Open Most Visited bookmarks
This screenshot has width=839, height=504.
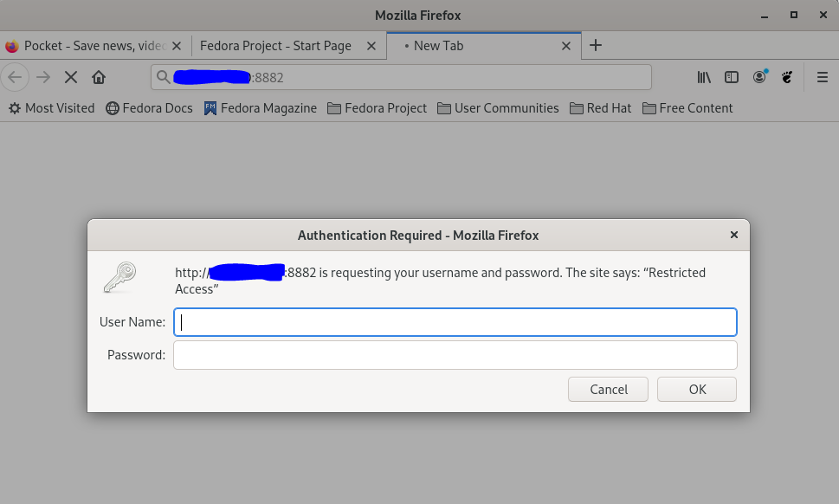pyautogui.click(x=51, y=108)
